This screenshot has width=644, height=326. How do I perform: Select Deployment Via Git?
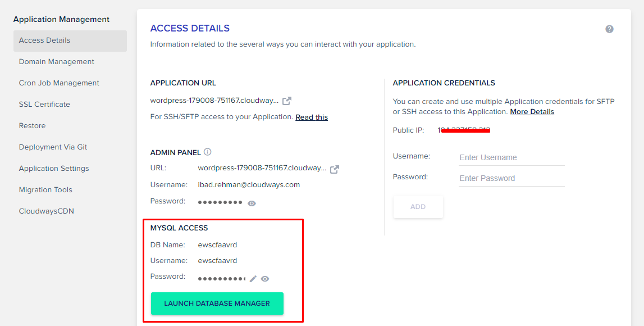pos(53,147)
